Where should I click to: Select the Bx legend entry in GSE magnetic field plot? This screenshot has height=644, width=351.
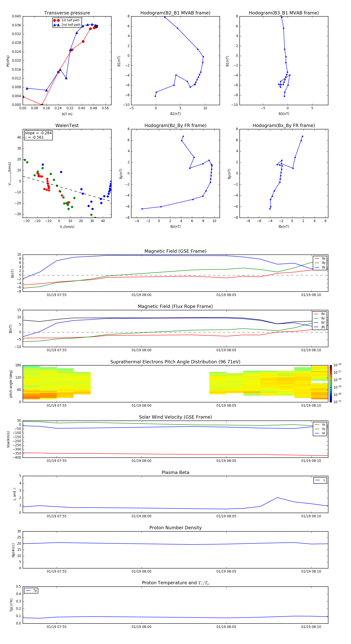pos(320,259)
